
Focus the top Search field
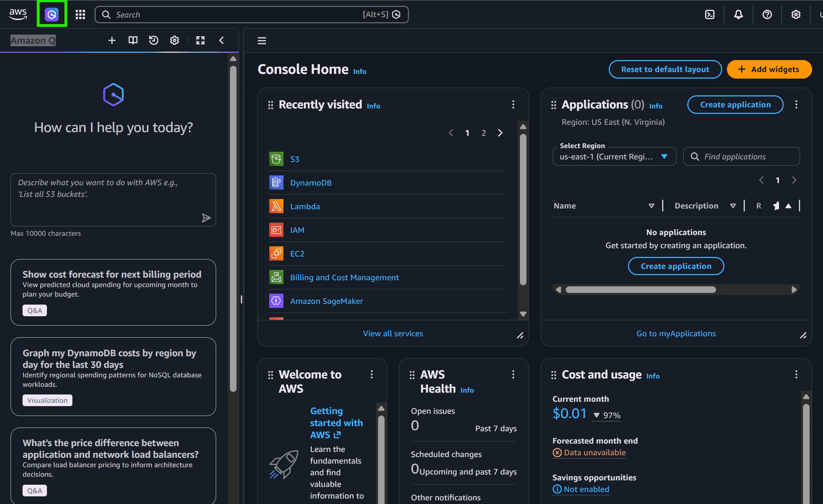click(251, 15)
